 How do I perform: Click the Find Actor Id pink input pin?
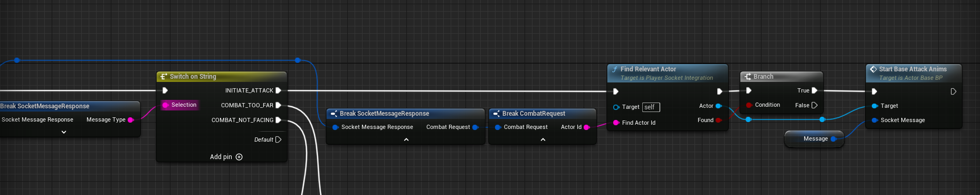point(616,123)
